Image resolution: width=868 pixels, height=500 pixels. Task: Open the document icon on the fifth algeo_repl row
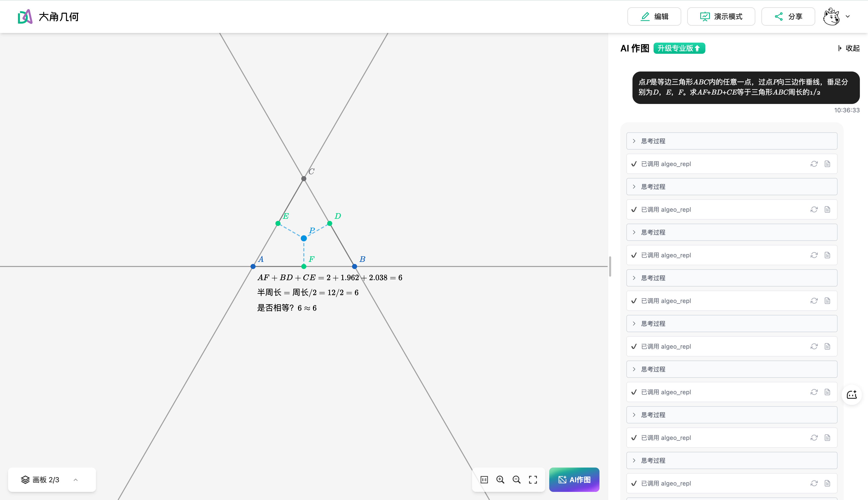[827, 347]
